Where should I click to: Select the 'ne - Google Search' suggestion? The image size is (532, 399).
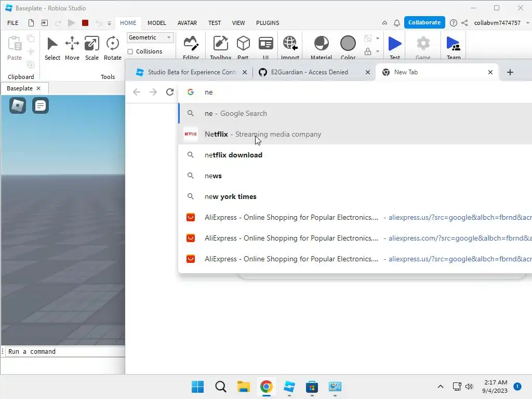[355, 113]
